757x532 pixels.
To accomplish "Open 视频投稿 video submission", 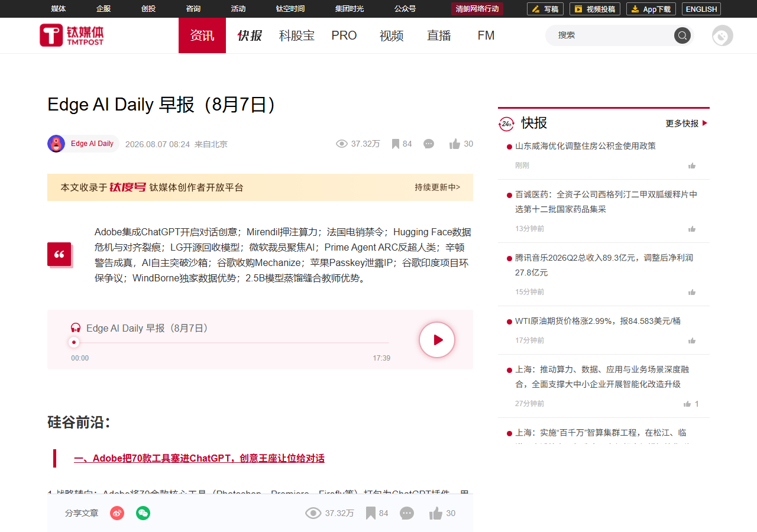I will pyautogui.click(x=595, y=9).
